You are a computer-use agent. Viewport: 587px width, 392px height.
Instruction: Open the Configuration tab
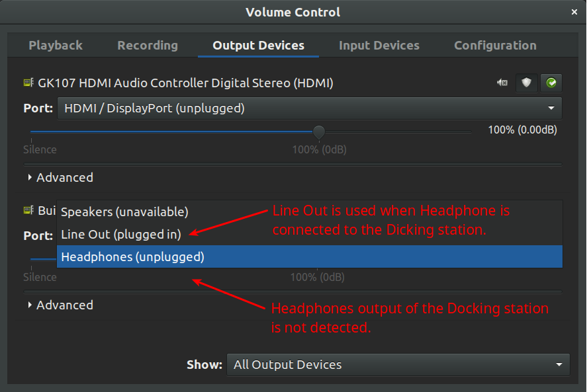(x=495, y=46)
